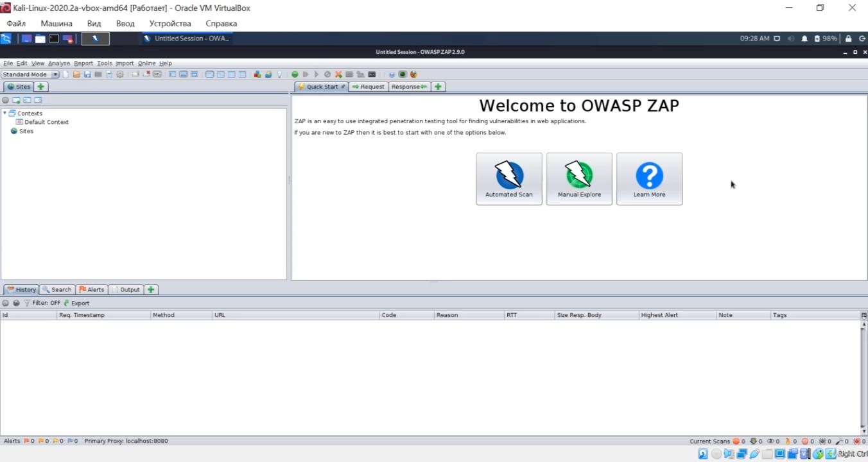This screenshot has height=462, width=868.
Task: Collapse the Contexts tree node
Action: coord(5,113)
